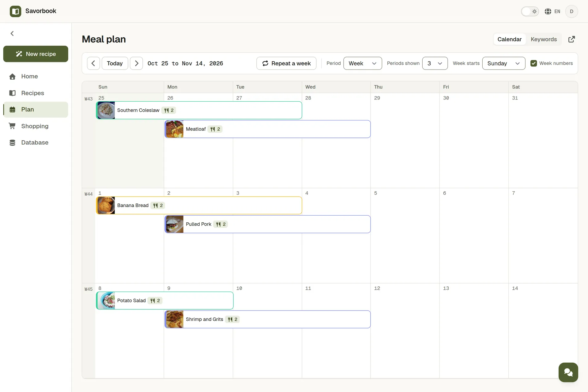This screenshot has height=392, width=588.
Task: Click the Meatloaf thumbnail image
Action: point(175,129)
